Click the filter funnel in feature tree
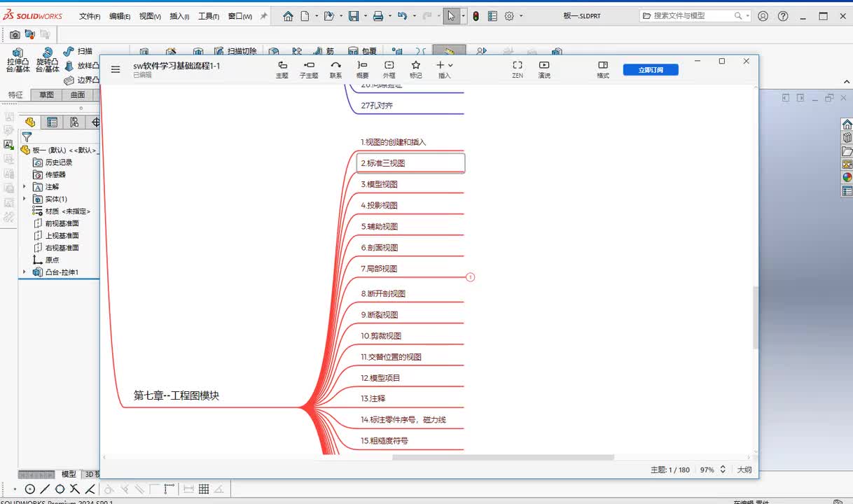This screenshot has width=853, height=504. coord(27,137)
